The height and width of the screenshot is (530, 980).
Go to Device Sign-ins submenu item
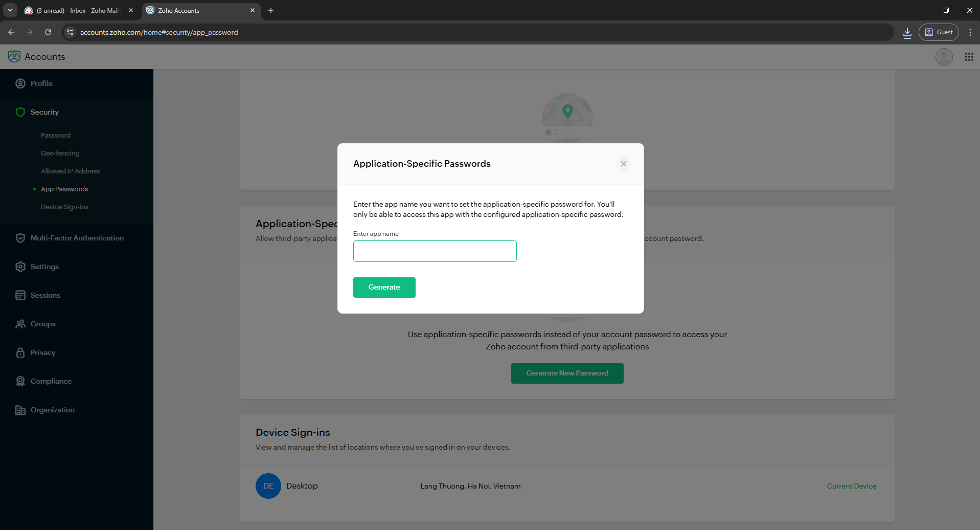[64, 207]
